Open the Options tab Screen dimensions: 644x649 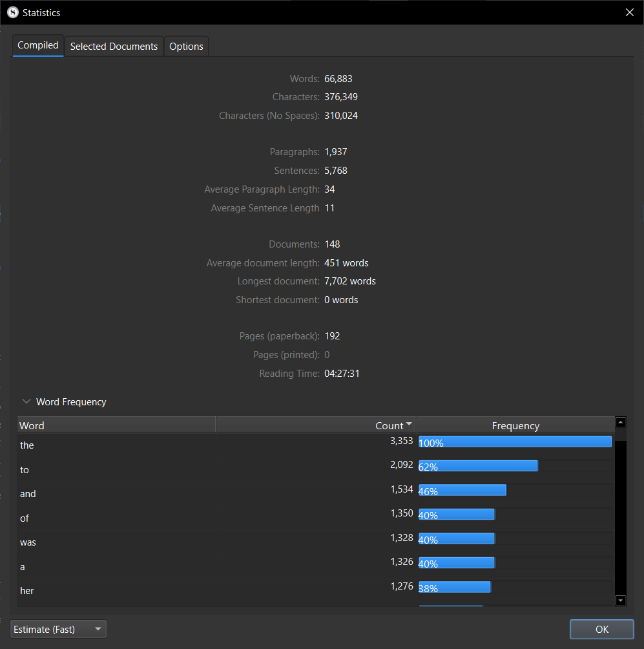click(x=186, y=47)
